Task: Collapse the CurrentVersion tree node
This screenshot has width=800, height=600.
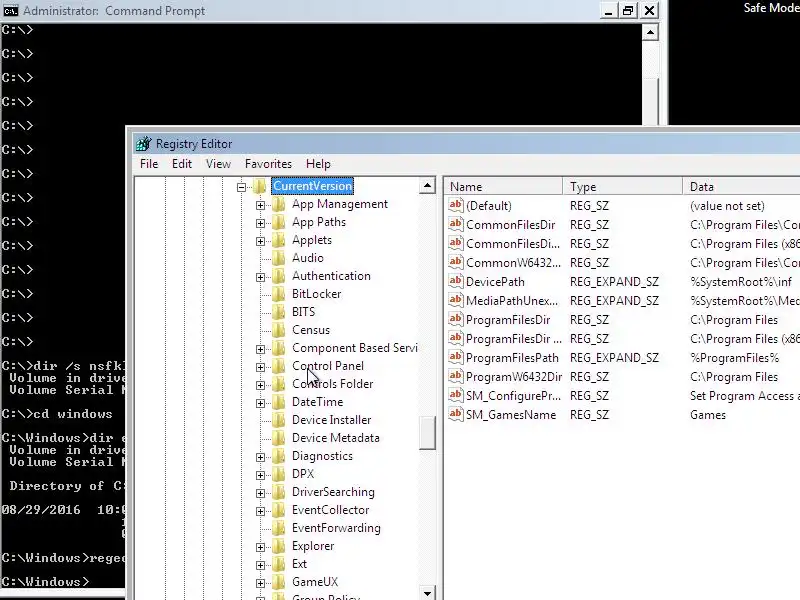Action: tap(241, 187)
